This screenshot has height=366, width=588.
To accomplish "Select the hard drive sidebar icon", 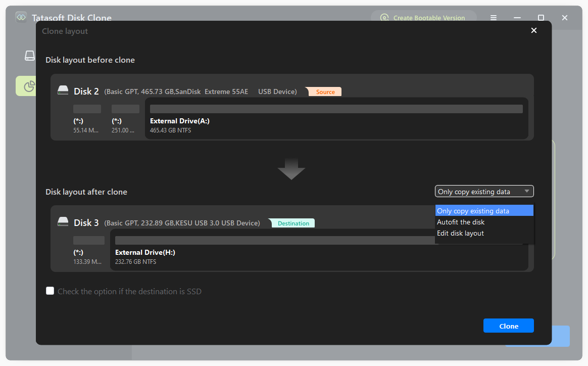I will [x=29, y=56].
